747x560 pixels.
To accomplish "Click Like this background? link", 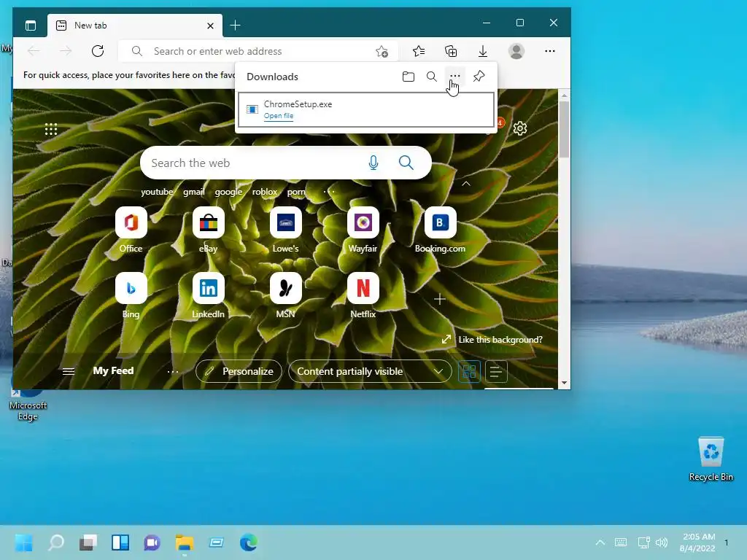I will (500, 340).
